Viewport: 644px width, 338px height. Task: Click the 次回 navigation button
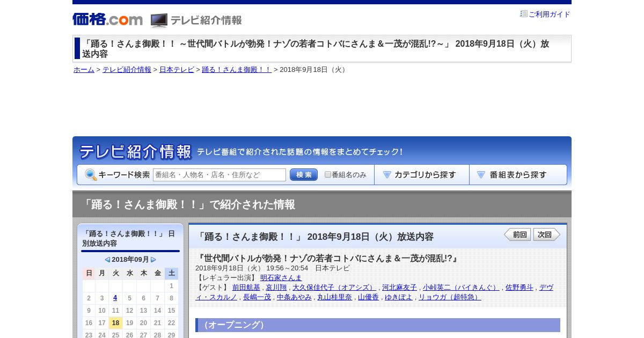547,234
